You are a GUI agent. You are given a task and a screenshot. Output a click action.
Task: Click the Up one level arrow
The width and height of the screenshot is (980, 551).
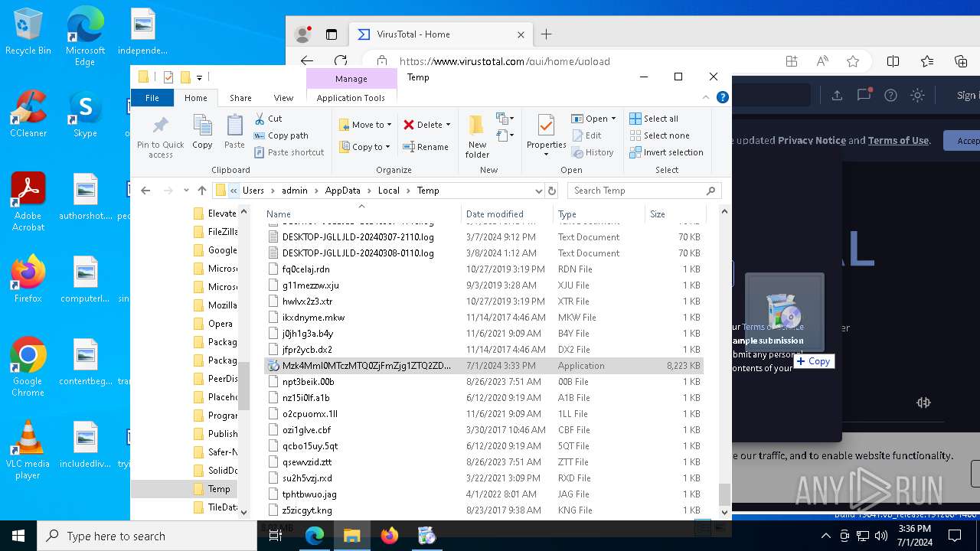(x=202, y=191)
